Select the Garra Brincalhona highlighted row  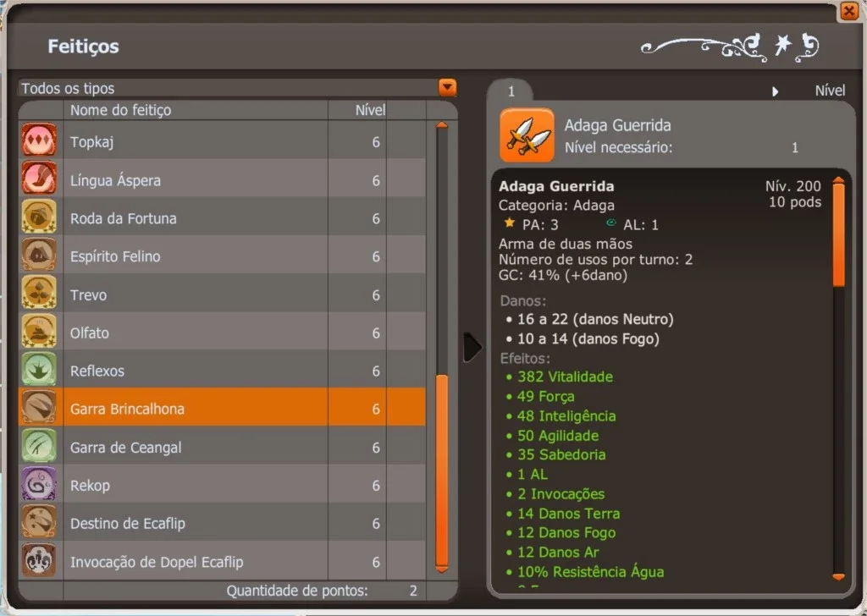click(x=223, y=407)
